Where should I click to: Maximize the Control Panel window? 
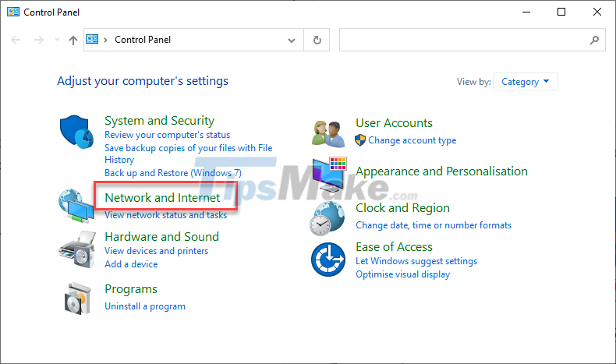(x=561, y=12)
